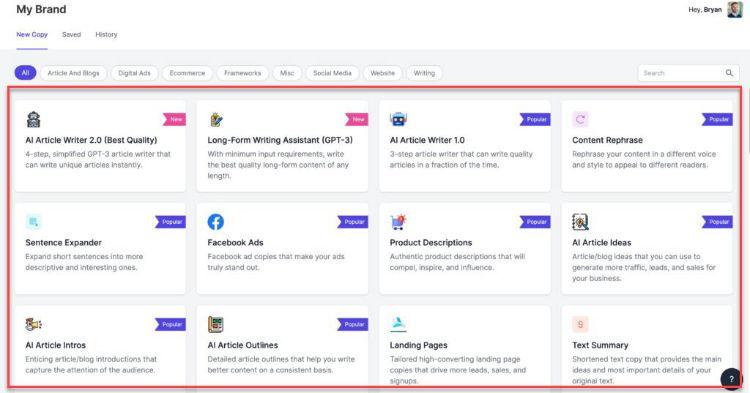Click the Long-Form Writing Assistant pencil icon
Image resolution: width=750 pixels, height=393 pixels.
216,120
